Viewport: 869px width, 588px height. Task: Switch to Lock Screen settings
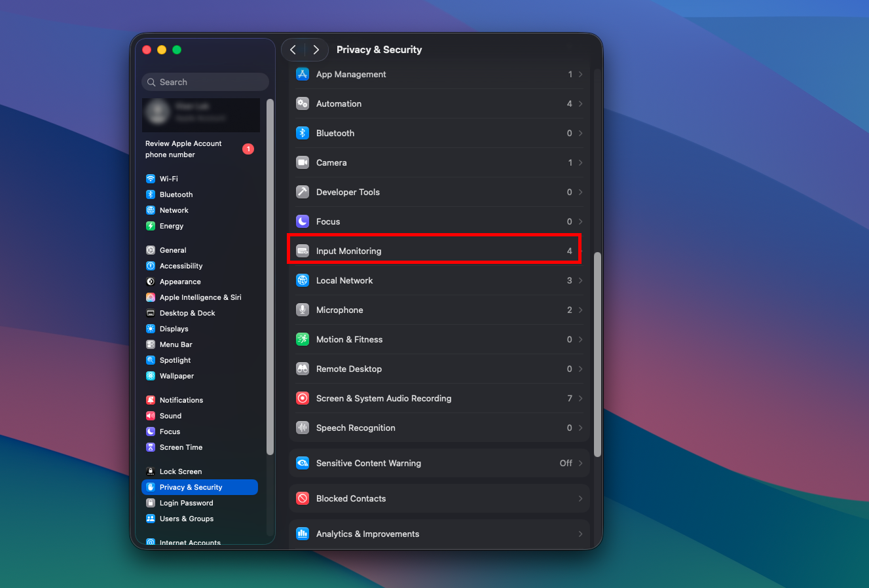180,471
